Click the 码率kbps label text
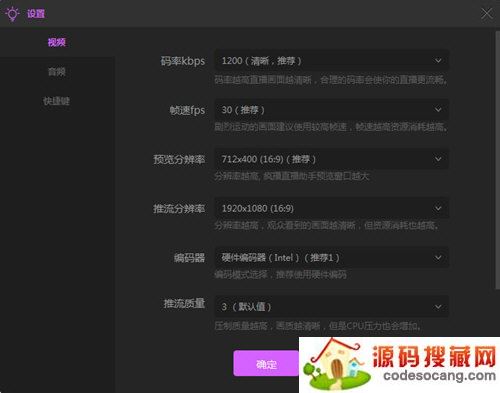This screenshot has height=393, width=500. (183, 61)
